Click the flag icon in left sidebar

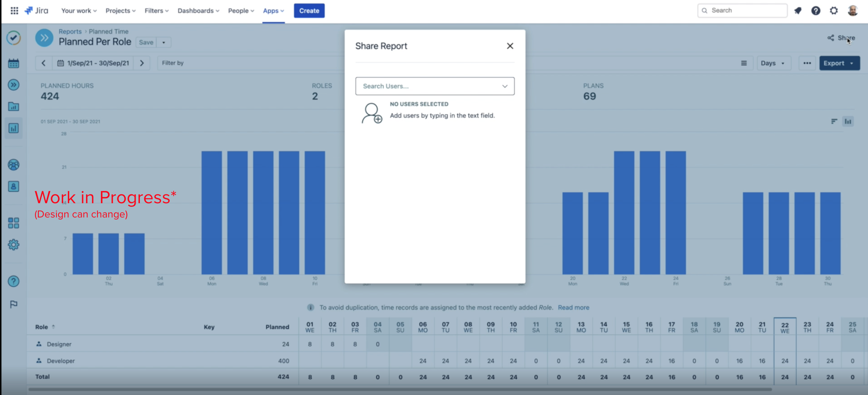click(14, 304)
